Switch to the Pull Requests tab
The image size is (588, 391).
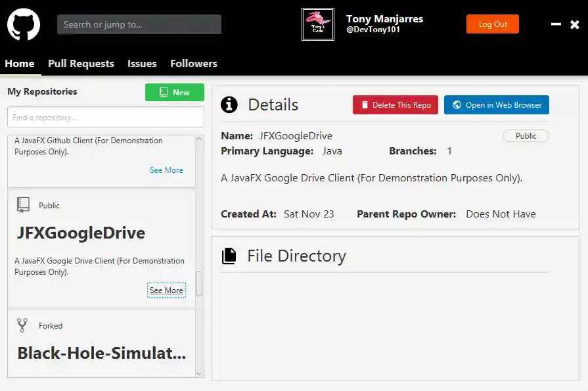tap(81, 64)
